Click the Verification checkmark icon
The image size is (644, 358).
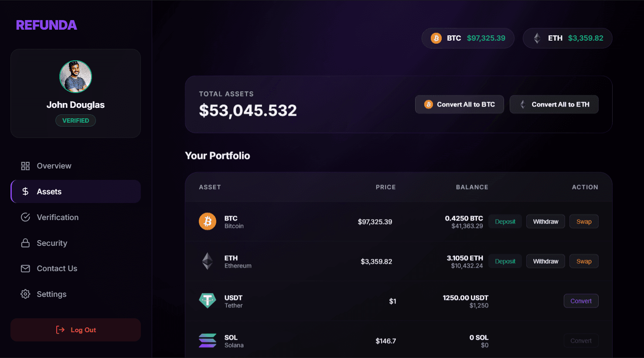pyautogui.click(x=25, y=217)
